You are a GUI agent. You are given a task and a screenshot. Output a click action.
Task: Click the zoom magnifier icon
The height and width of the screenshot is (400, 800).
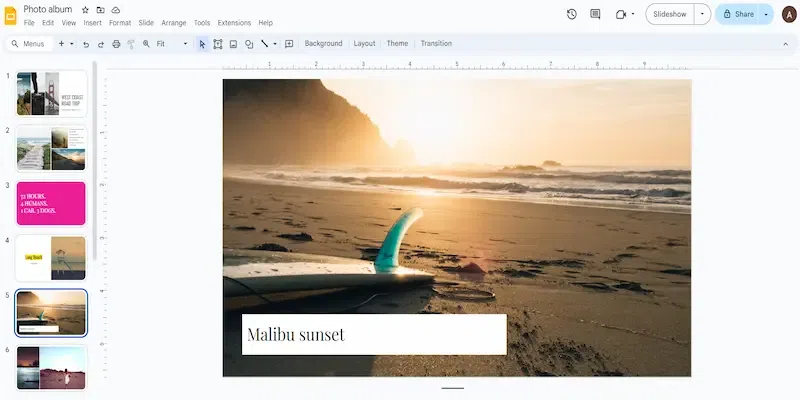146,44
